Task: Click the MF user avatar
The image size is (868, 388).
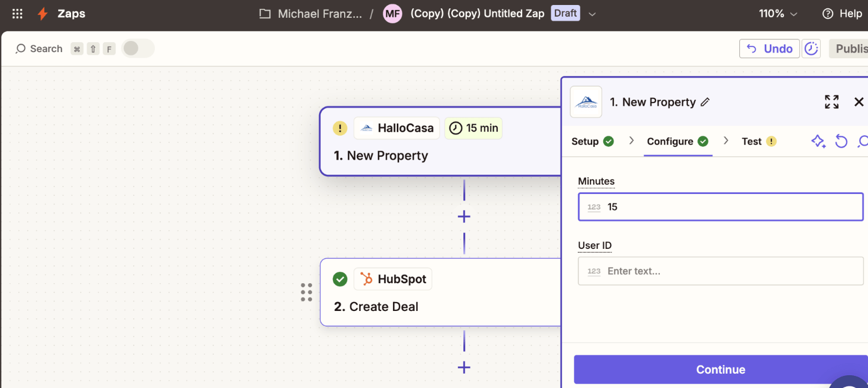Action: [392, 14]
